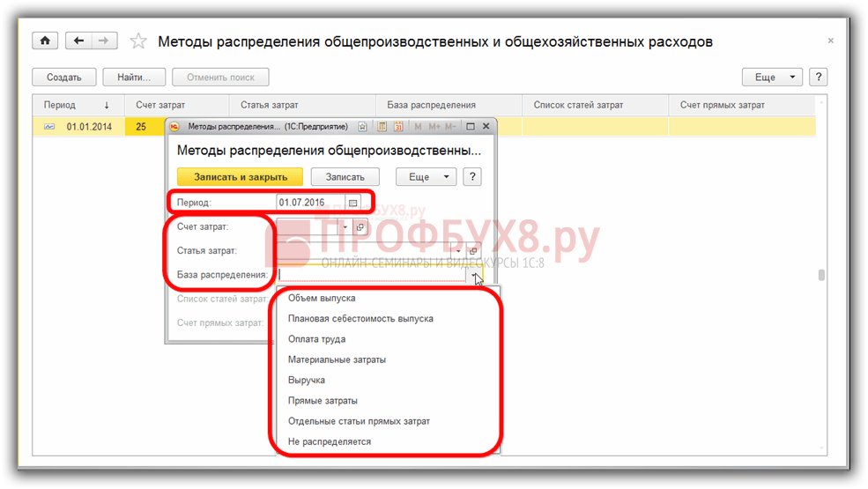Choose 'Оплата труда' distribution base

tap(316, 339)
